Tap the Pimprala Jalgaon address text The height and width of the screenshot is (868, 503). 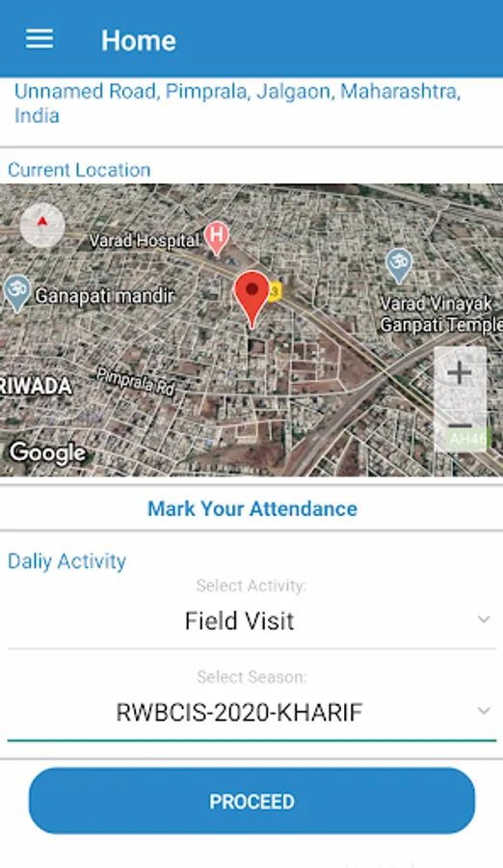tap(237, 103)
